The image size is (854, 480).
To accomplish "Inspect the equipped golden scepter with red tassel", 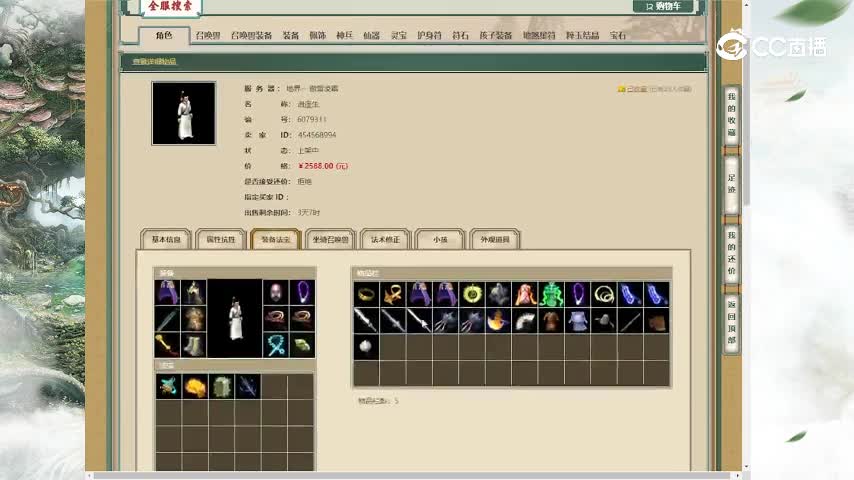I will (x=167, y=345).
